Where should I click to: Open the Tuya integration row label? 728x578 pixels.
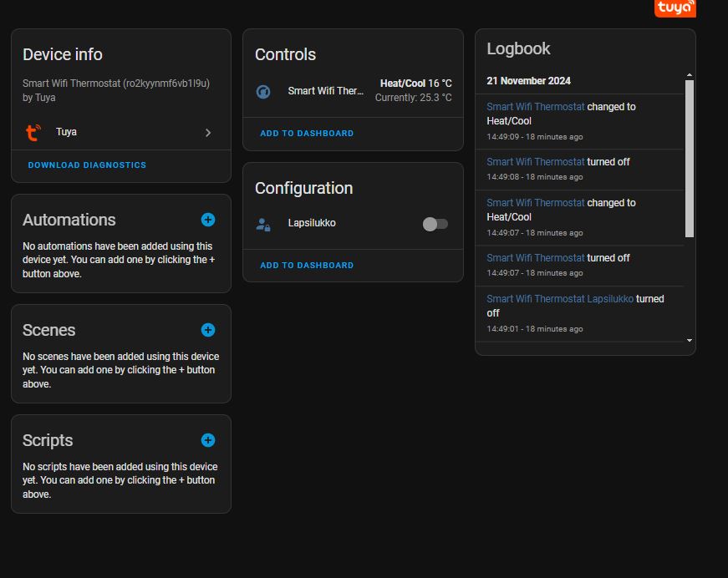[x=66, y=132]
